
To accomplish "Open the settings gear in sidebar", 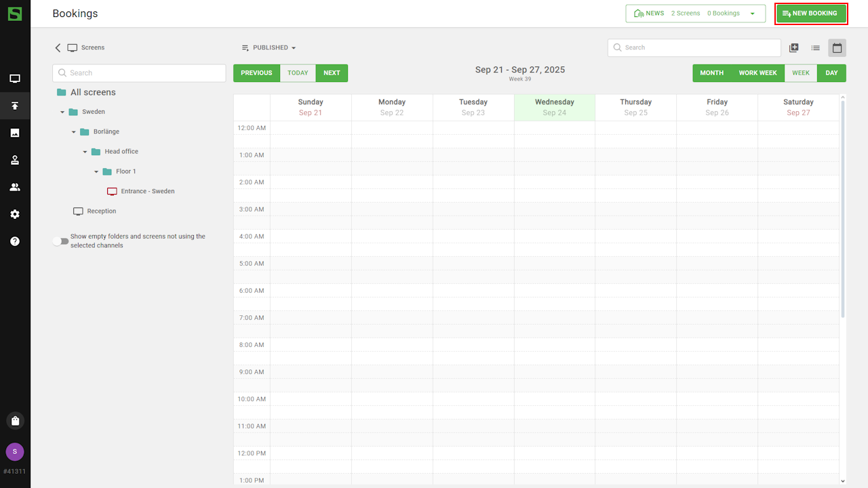I will pos(15,214).
